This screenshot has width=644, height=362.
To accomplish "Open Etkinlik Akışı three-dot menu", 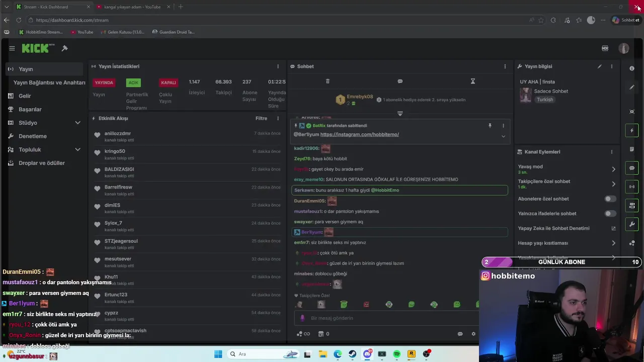I will [x=277, y=118].
